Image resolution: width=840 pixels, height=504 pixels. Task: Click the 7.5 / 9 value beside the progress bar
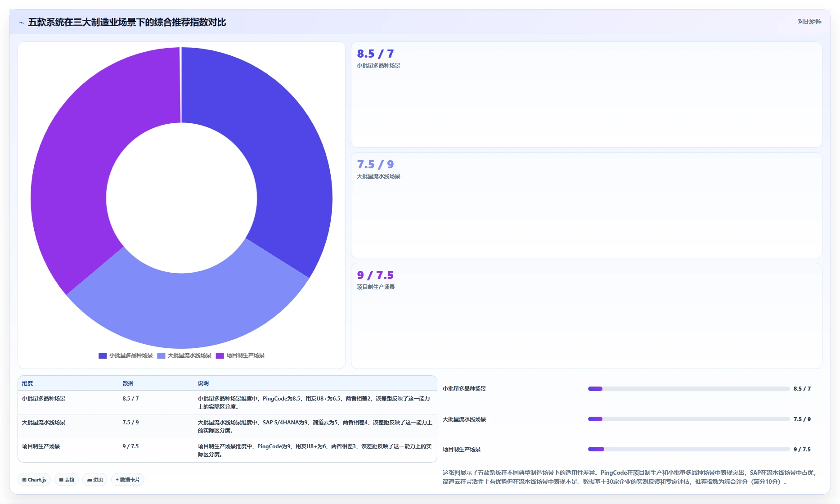(802, 419)
